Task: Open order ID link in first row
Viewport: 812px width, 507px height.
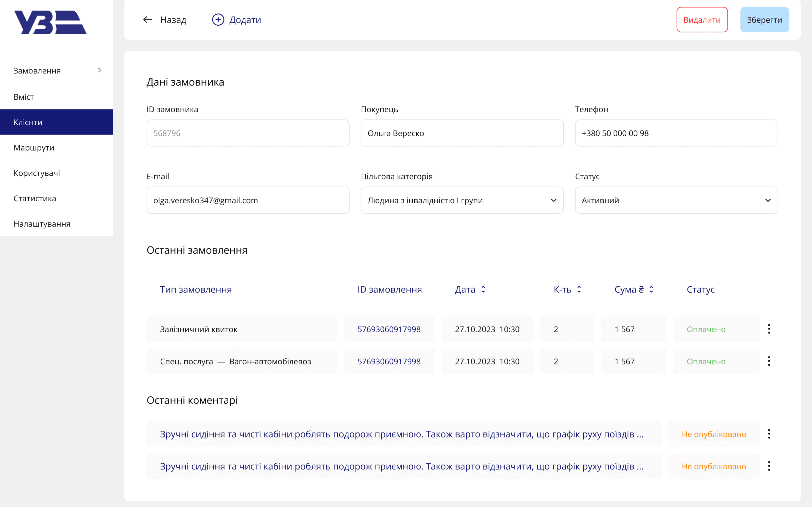Action: 389,329
